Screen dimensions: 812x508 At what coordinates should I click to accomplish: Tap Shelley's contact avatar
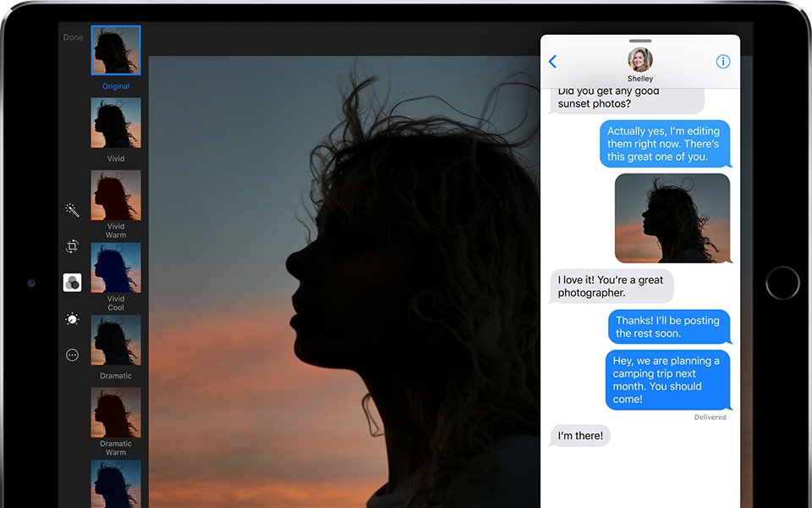click(x=640, y=60)
